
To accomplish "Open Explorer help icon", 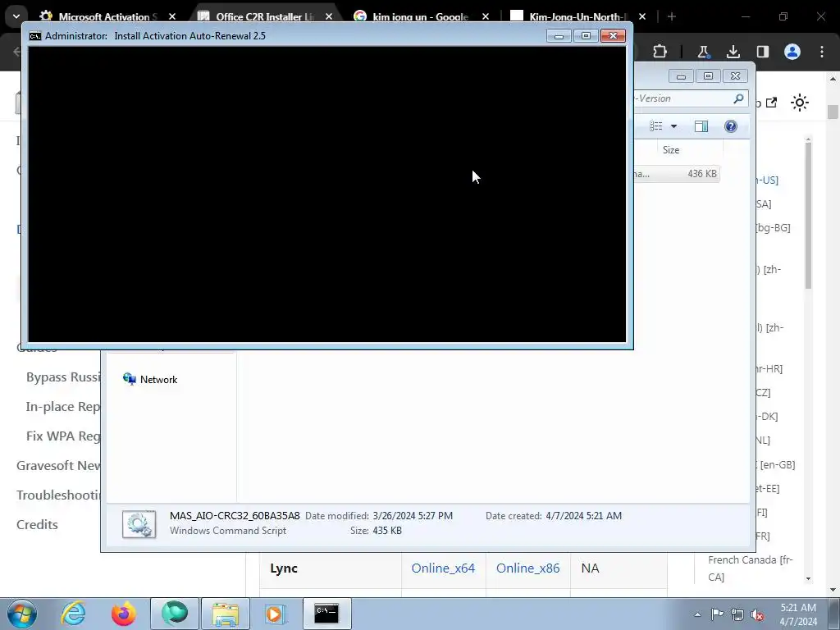I will [x=731, y=126].
